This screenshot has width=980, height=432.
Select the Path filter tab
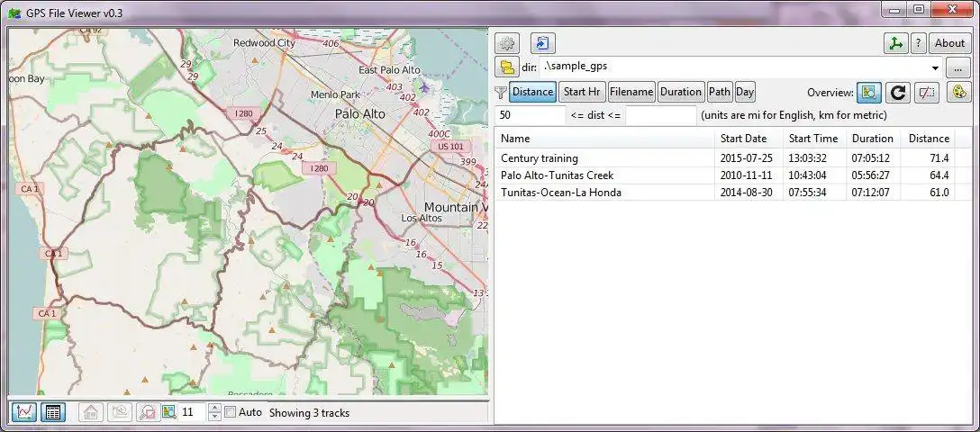[x=720, y=92]
